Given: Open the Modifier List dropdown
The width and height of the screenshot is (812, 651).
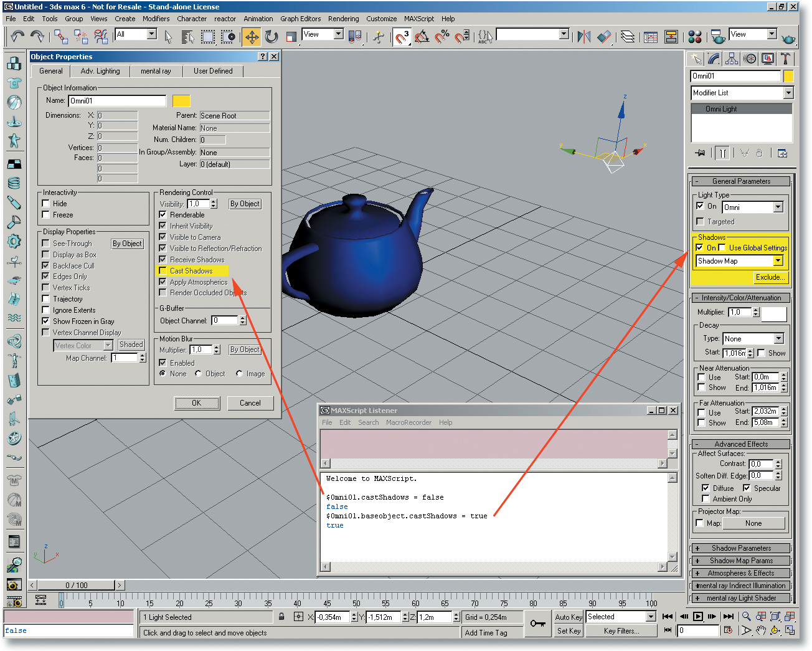Looking at the screenshot, I should click(x=788, y=93).
